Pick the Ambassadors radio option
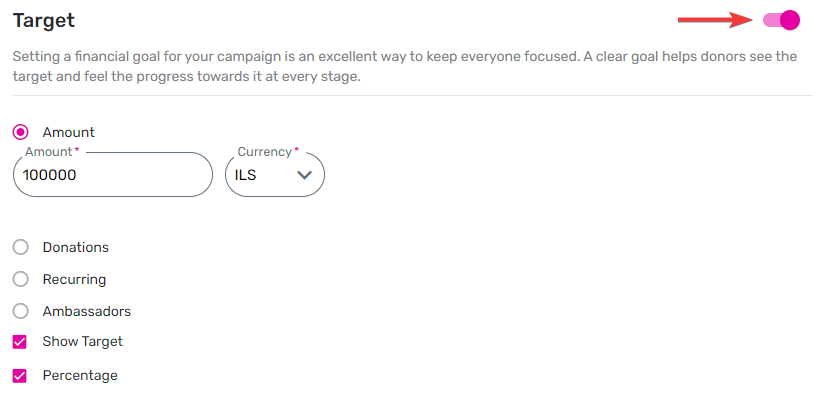The image size is (824, 395). [20, 311]
